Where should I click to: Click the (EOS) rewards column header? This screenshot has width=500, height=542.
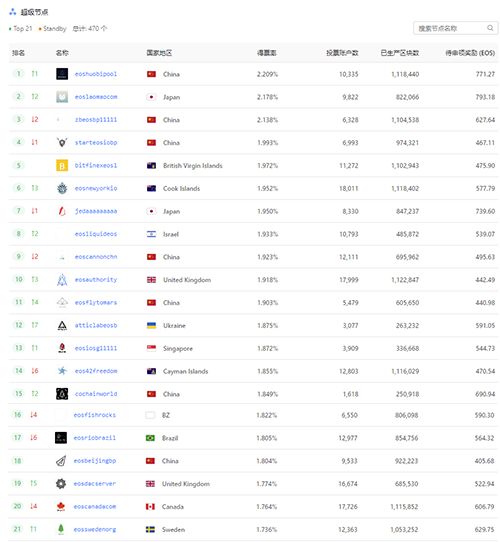470,53
